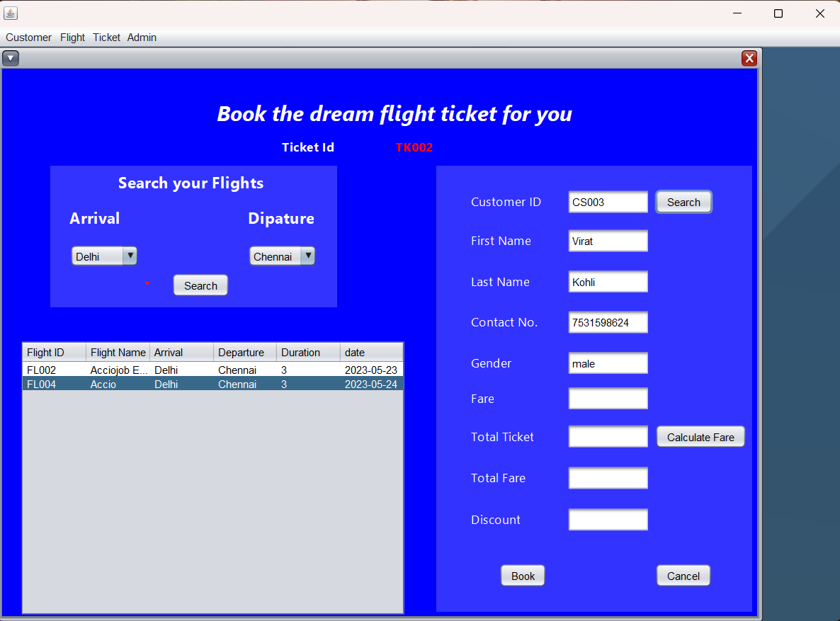Image resolution: width=840 pixels, height=621 pixels.
Task: Click inside the Total Ticket input field
Action: pos(608,436)
